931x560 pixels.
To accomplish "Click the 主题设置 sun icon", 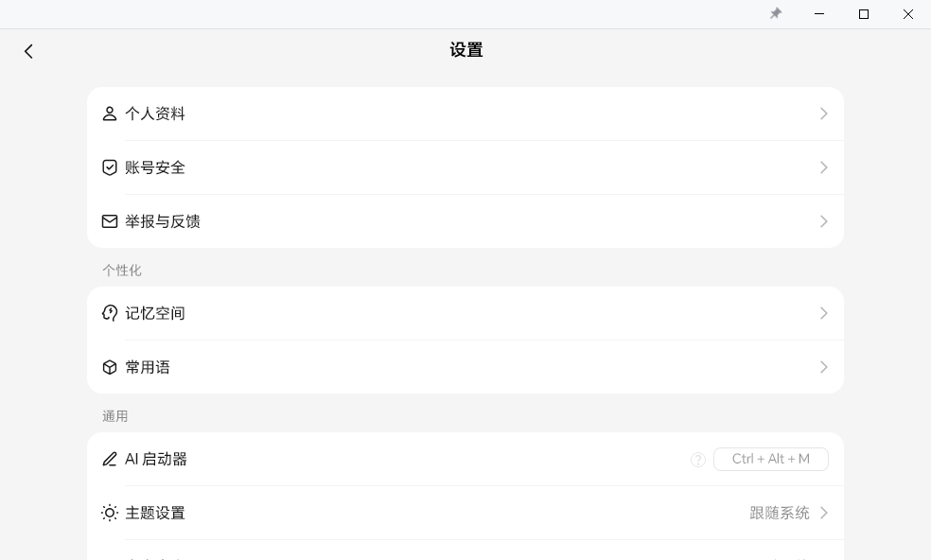I will click(110, 513).
